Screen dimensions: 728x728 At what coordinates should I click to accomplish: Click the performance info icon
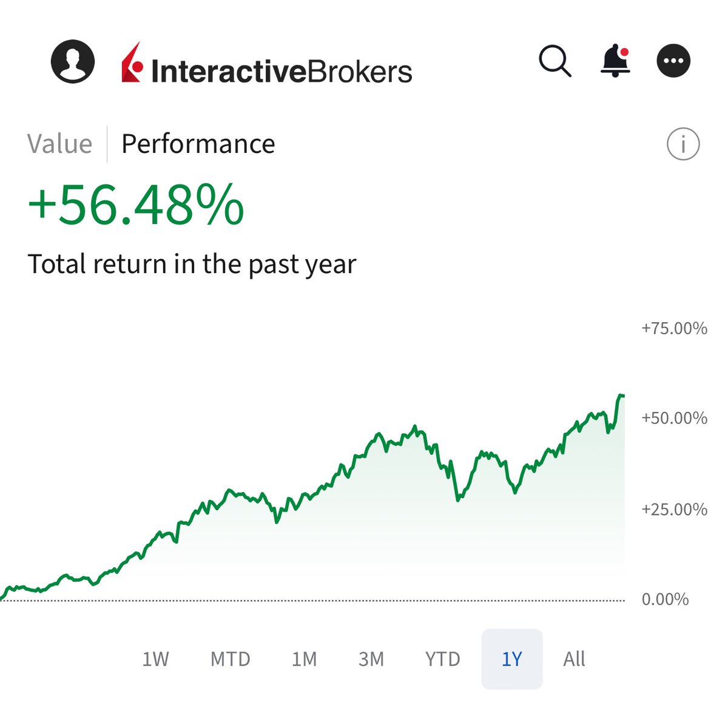[683, 144]
